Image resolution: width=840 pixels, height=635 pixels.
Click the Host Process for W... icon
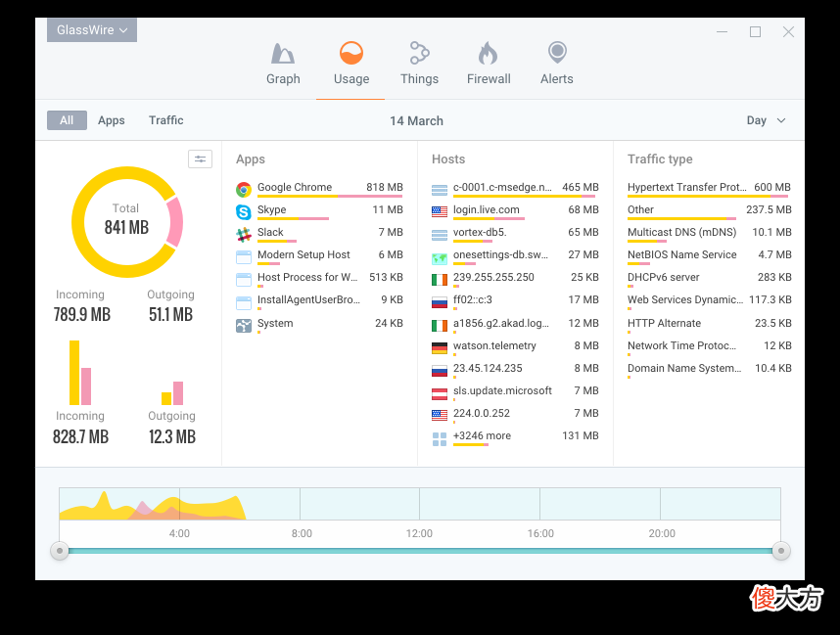(244, 280)
